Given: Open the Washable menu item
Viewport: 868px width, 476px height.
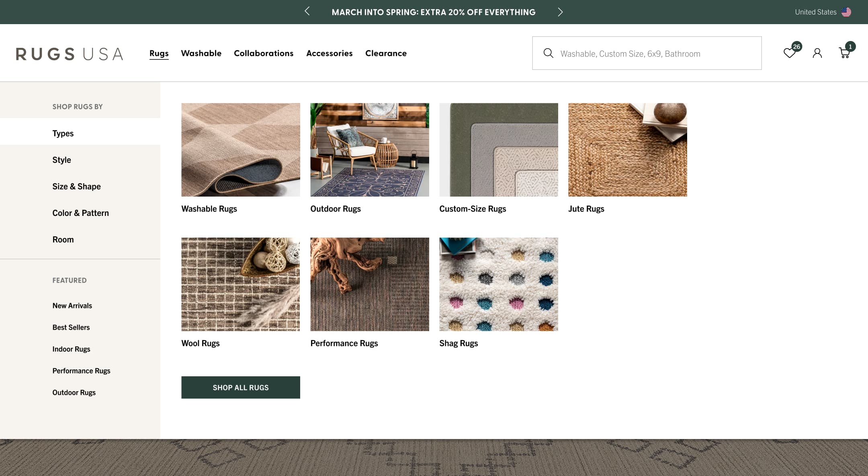Looking at the screenshot, I should tap(201, 53).
